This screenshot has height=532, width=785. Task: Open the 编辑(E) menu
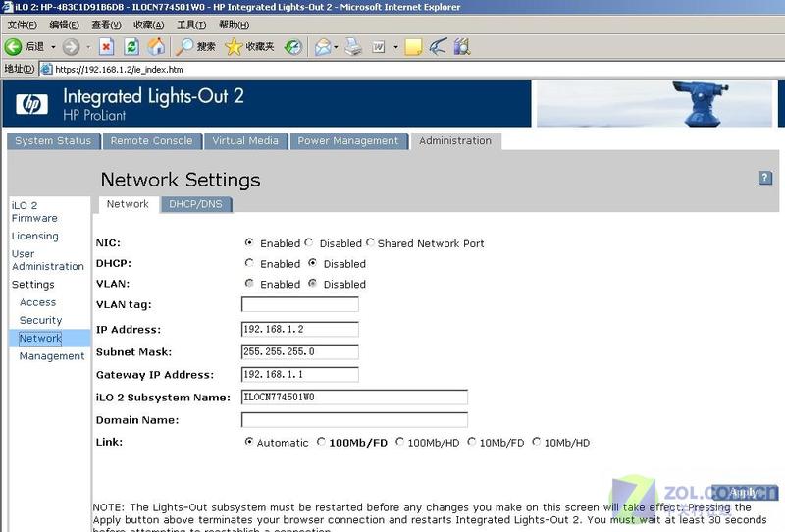[64, 25]
